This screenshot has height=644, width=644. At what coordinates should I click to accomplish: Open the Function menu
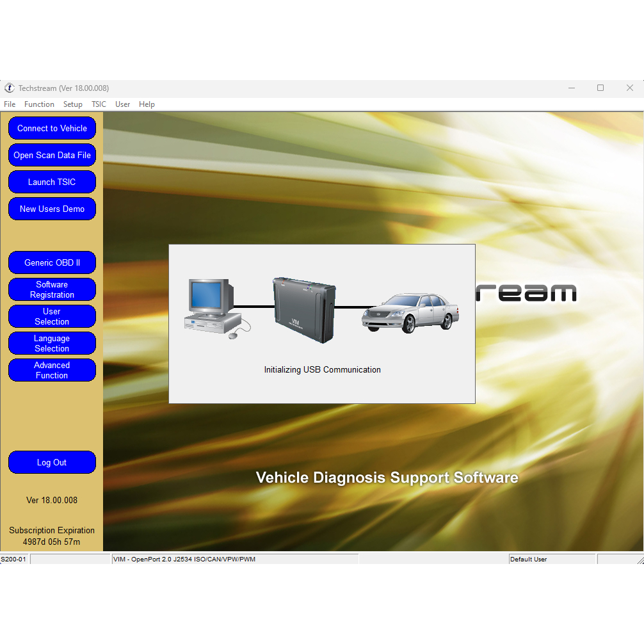[x=39, y=104]
